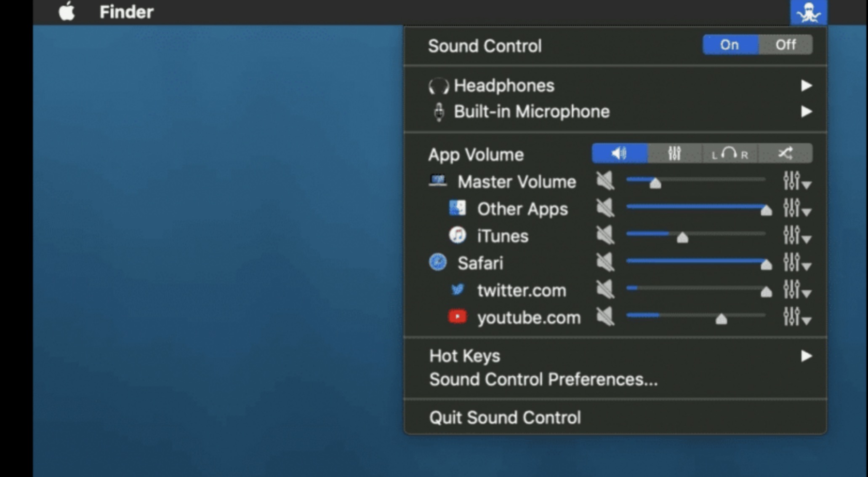The height and width of the screenshot is (477, 868).
Task: Click the microphone icon beside Built-in Microphone
Action: pyautogui.click(x=439, y=112)
